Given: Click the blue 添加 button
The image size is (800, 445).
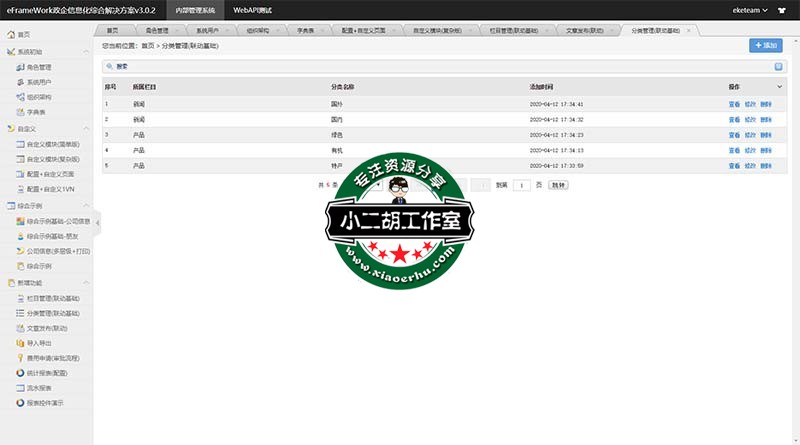Looking at the screenshot, I should click(765, 45).
